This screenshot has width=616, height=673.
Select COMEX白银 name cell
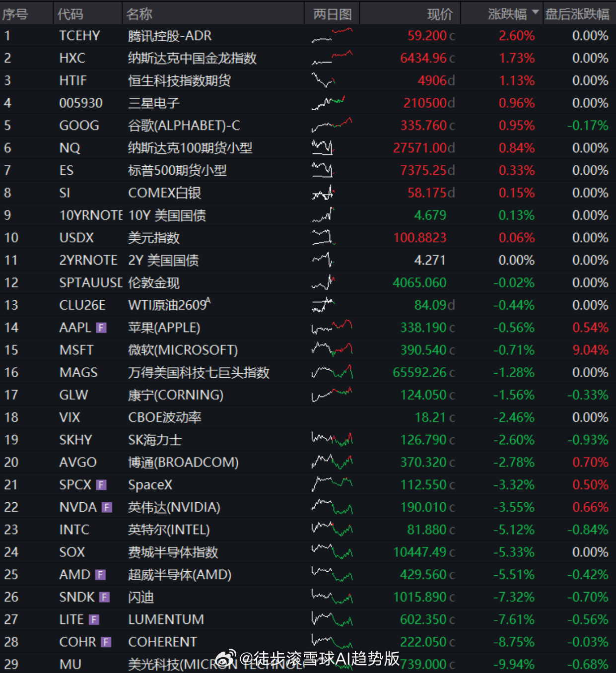[164, 193]
